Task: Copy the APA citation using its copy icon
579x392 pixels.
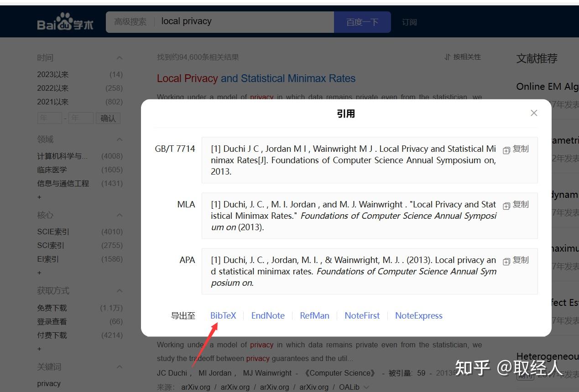Action: coord(506,260)
